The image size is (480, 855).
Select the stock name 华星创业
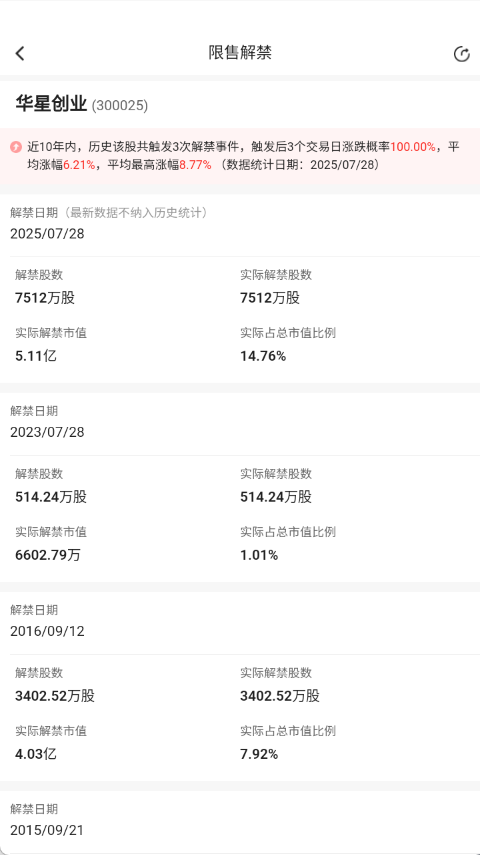(x=51, y=104)
